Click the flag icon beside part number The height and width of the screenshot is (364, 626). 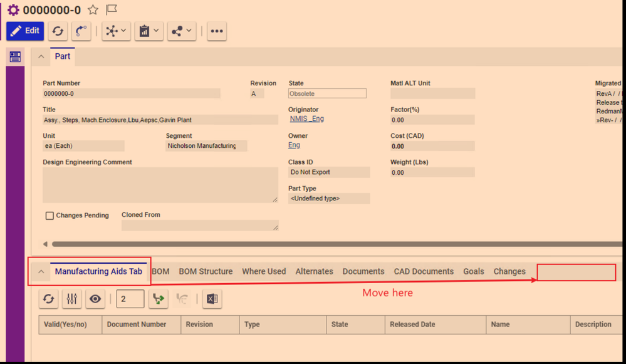coord(111,9)
